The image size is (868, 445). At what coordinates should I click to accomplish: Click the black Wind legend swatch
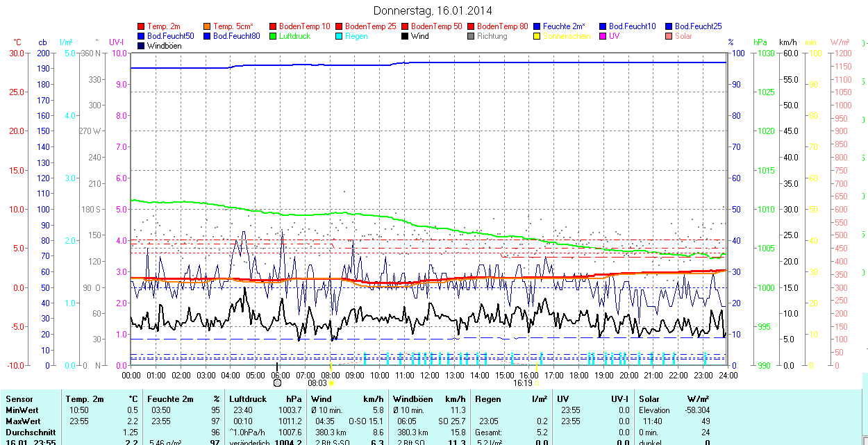(406, 36)
